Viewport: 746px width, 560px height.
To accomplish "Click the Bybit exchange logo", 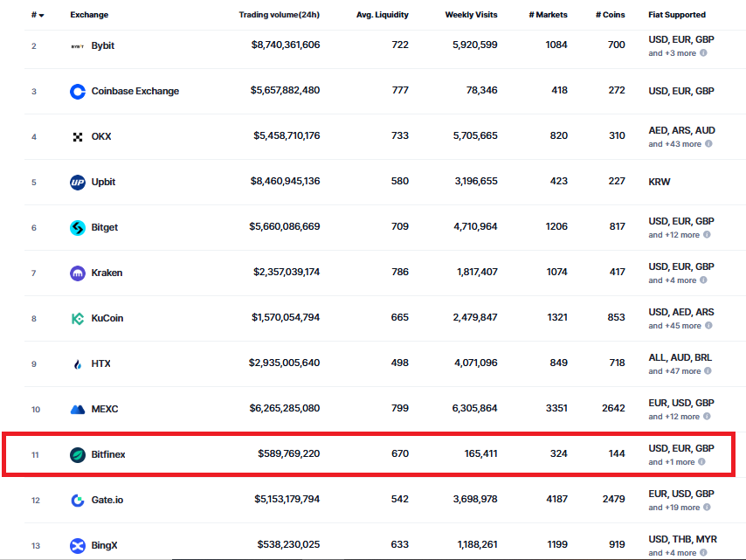I will click(78, 46).
